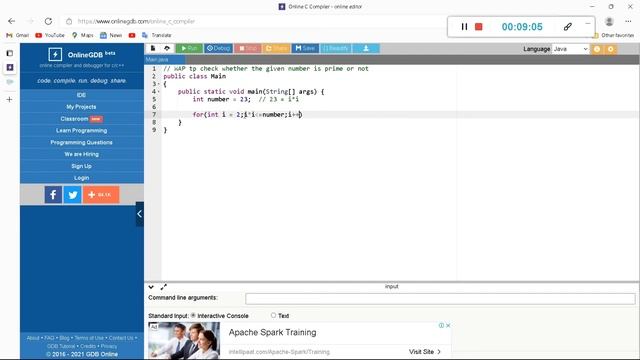Click Sign Up in the sidebar
The width and height of the screenshot is (640, 360).
(x=81, y=166)
